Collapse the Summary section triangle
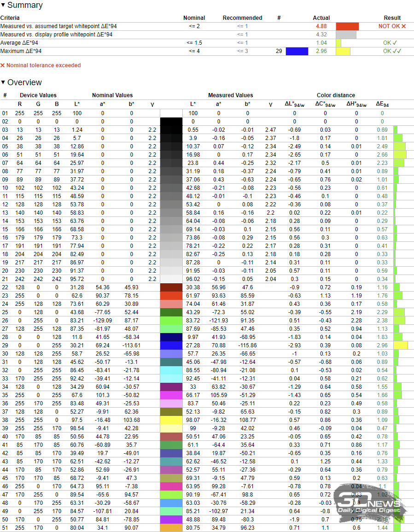414x532 pixels. click(3, 6)
